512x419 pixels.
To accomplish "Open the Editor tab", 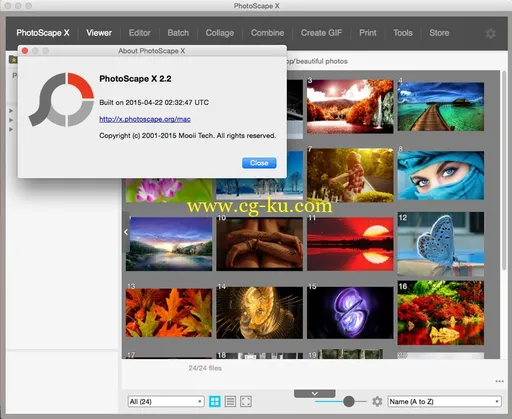I will point(140,33).
